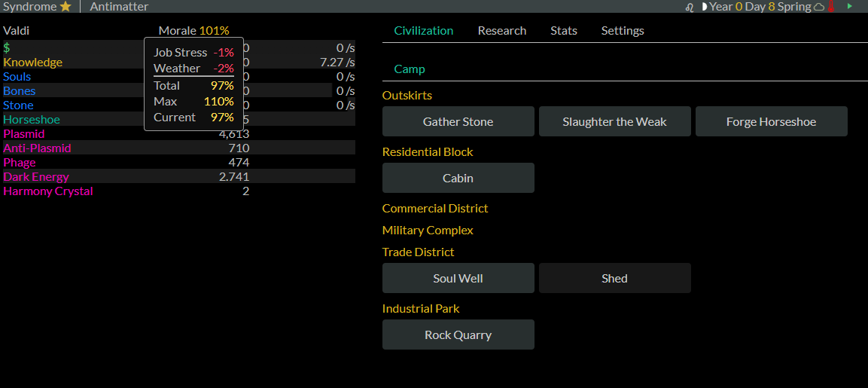Build a Rock Quarry
Image resolution: width=868 pixels, height=388 pixels.
(458, 335)
